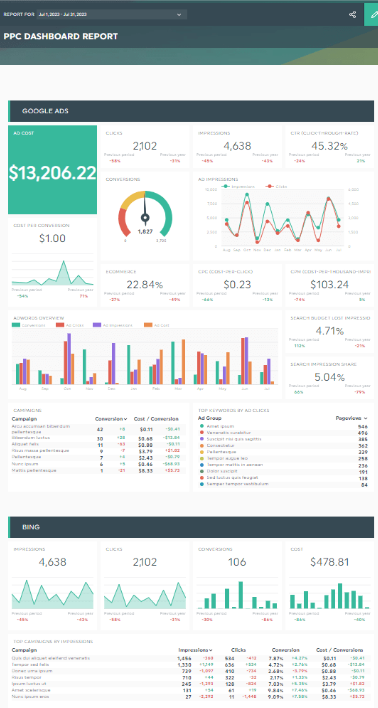Toggle the Ad Impressions series in overview legend
Screen dimensions: 378x708
(x=113, y=325)
